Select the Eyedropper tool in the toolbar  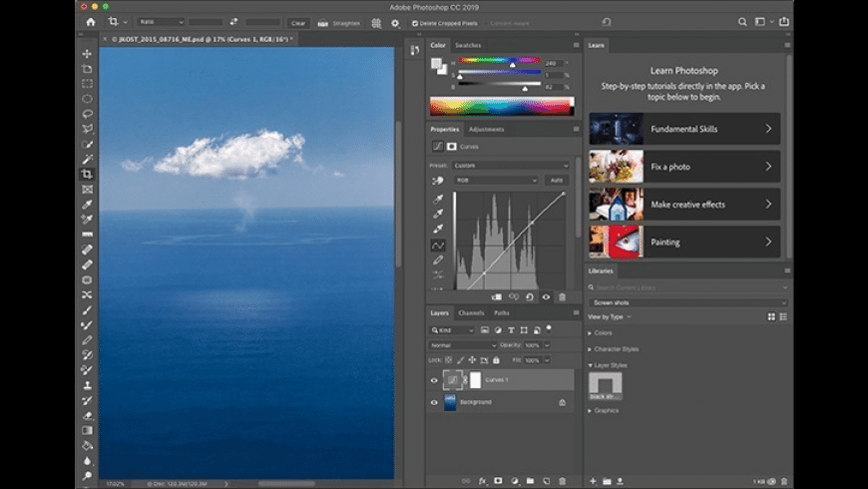pos(88,204)
